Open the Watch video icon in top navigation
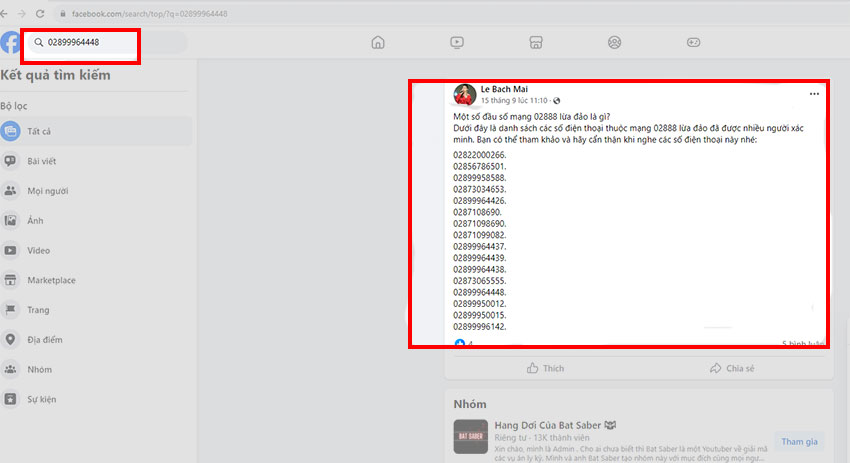The width and height of the screenshot is (850, 463). [457, 42]
